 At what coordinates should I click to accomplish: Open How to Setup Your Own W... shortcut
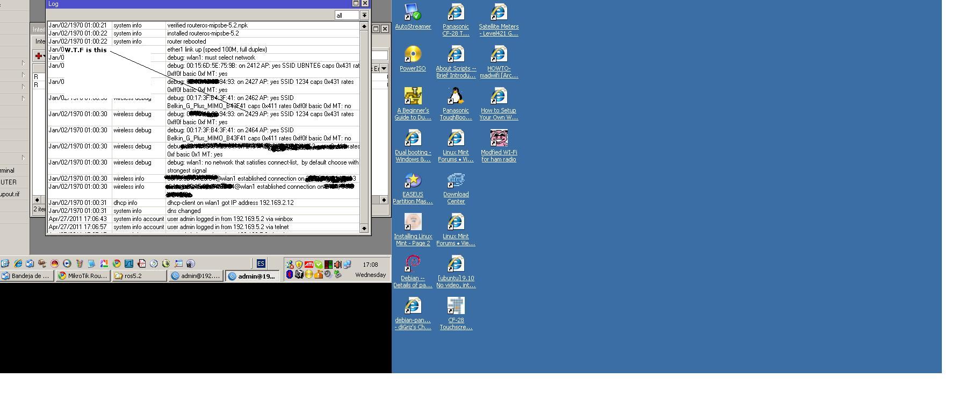click(499, 104)
